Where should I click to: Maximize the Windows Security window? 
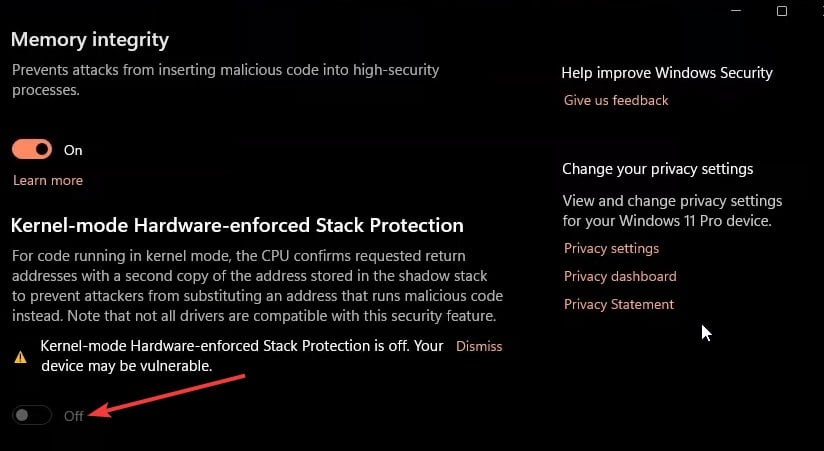(x=782, y=11)
